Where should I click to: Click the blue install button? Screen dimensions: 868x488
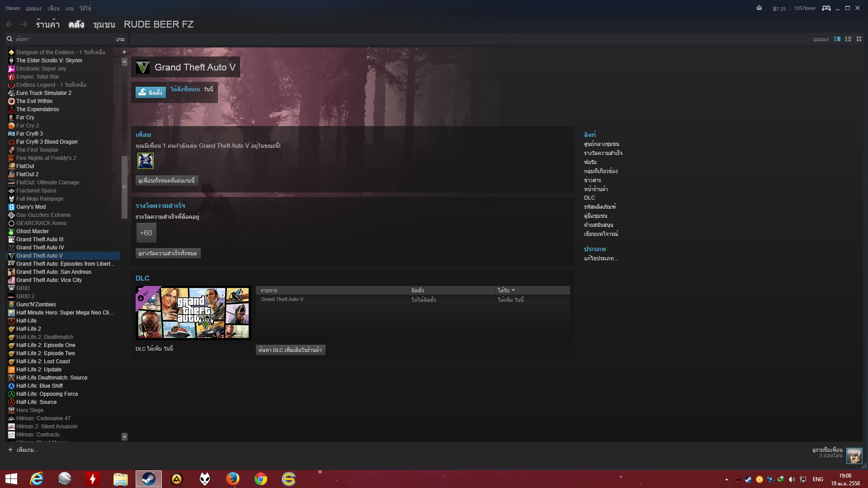tap(151, 93)
